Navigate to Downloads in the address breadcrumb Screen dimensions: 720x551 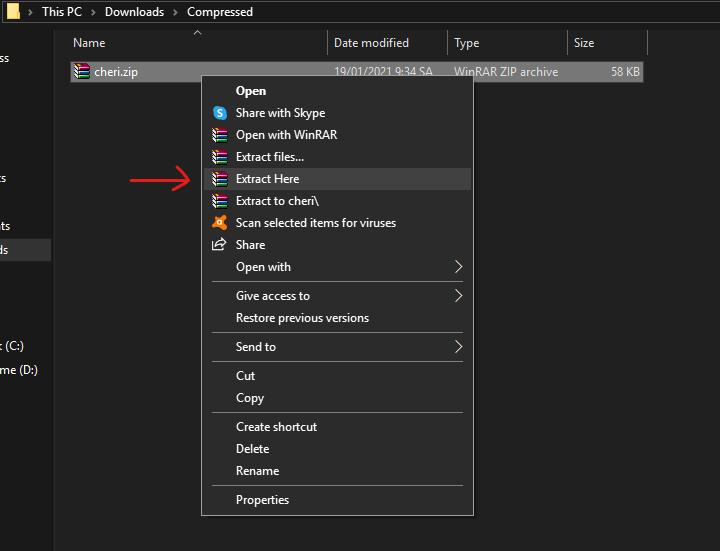pos(134,12)
